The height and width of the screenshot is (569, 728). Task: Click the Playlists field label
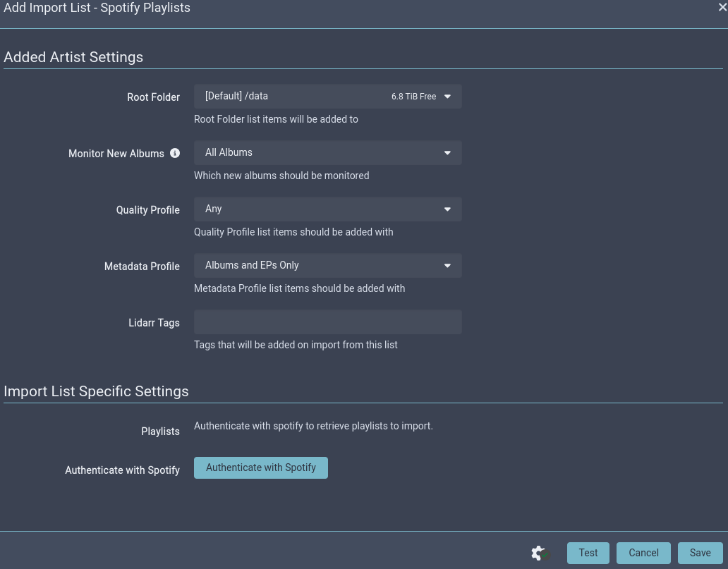160,432
